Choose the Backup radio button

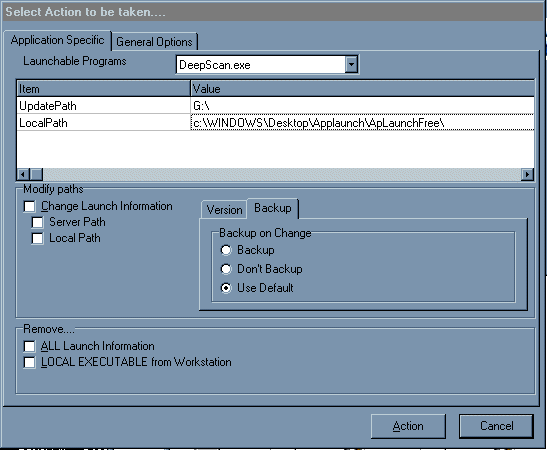(x=226, y=250)
